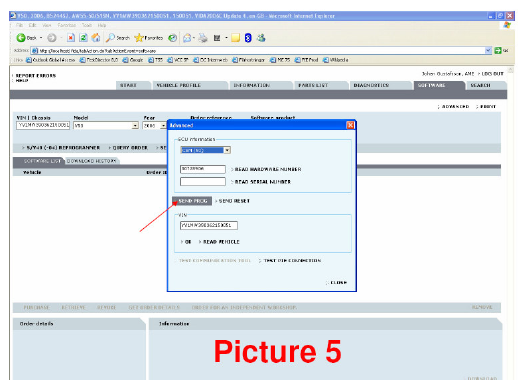Open the DOWNLOAD HISTORY subtab
Image resolution: width=527 pixels, height=389 pixels.
coord(92,161)
